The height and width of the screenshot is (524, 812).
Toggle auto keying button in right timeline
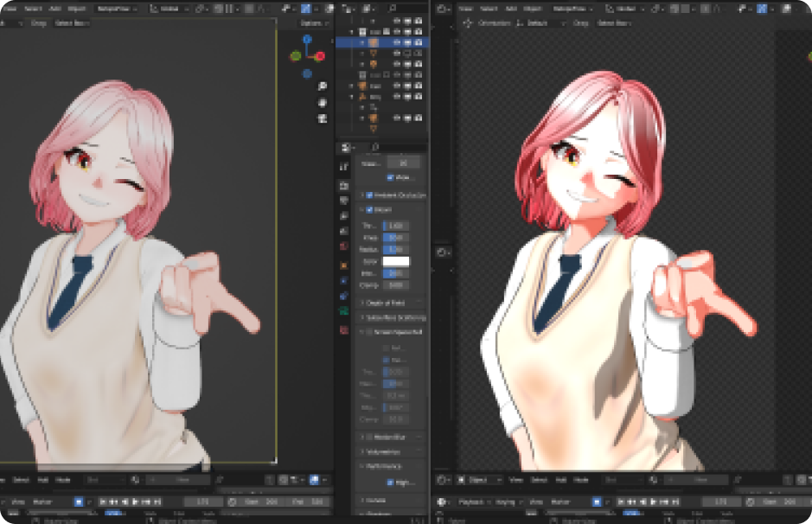tap(597, 502)
